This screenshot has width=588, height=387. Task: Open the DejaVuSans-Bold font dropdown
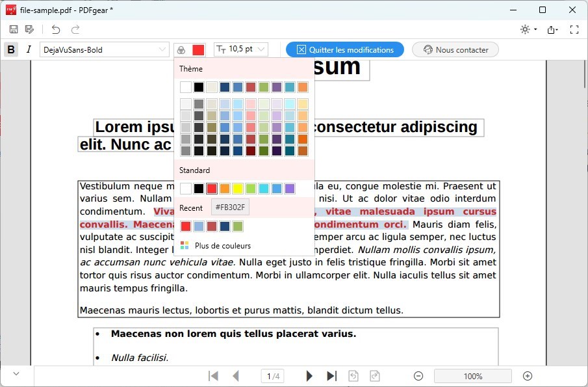[x=104, y=49]
